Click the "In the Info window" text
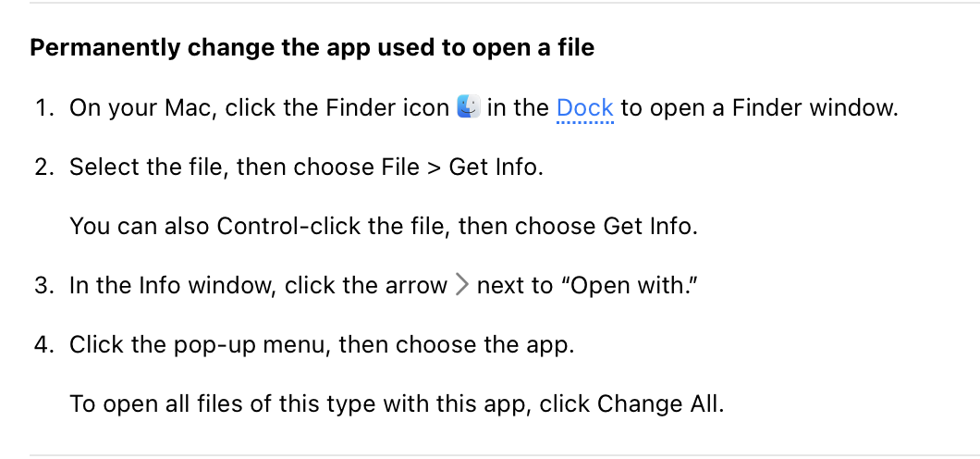The image size is (980, 459). [173, 286]
